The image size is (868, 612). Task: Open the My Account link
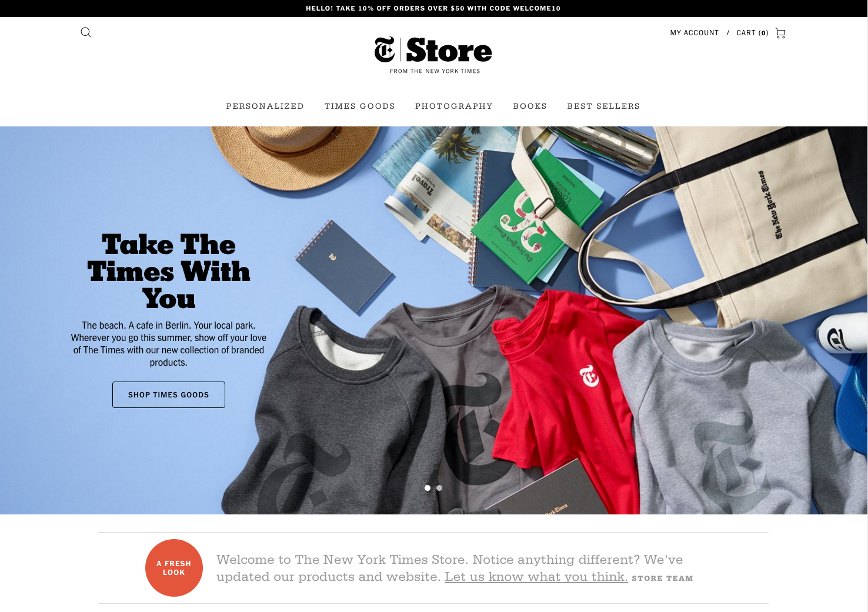coord(695,33)
